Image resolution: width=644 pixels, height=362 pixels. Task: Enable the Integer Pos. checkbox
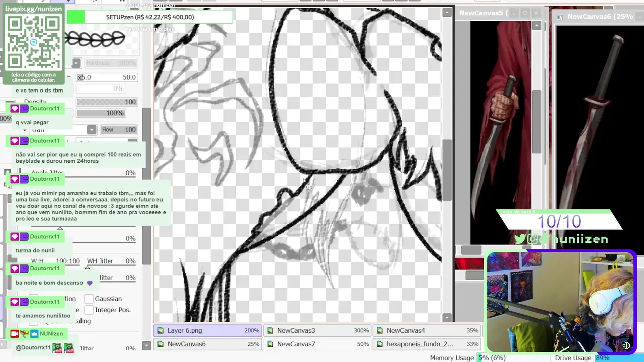tap(89, 310)
